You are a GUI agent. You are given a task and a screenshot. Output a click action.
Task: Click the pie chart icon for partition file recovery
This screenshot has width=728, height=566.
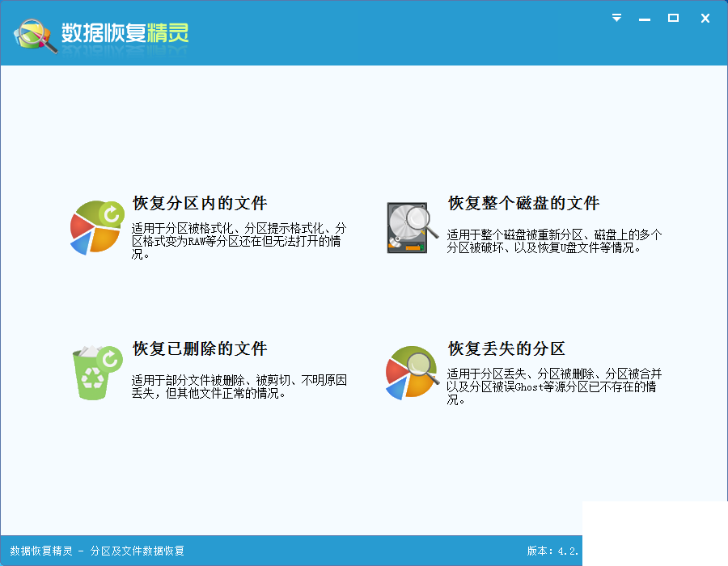[97, 227]
